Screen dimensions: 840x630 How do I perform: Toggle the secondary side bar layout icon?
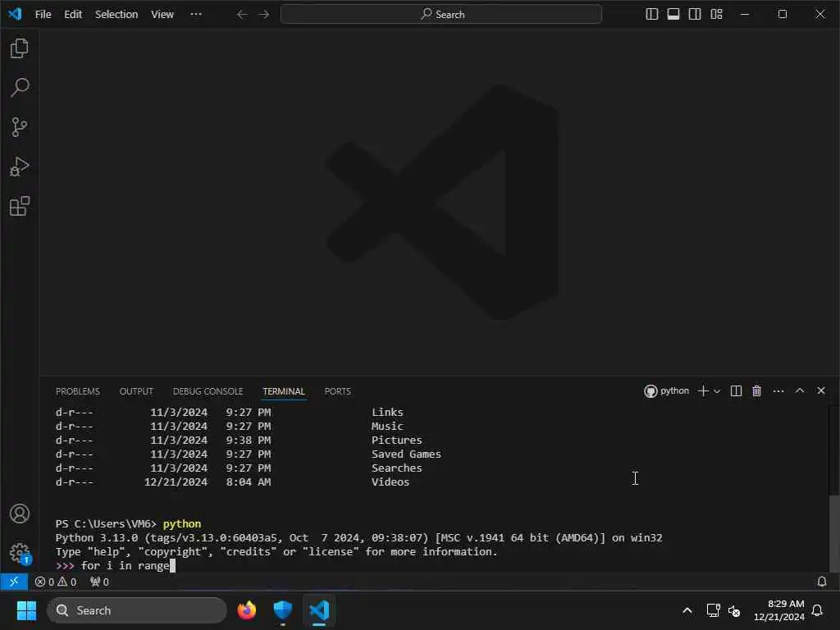tap(695, 15)
